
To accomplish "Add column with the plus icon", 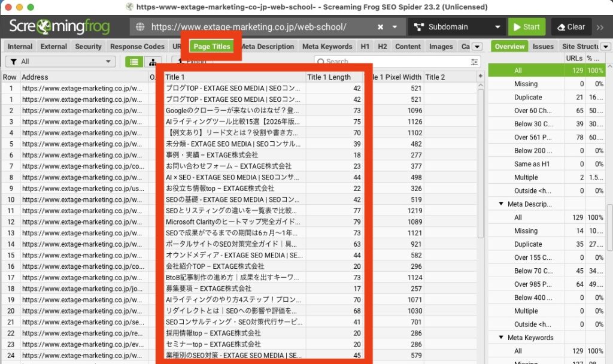I will click(481, 76).
